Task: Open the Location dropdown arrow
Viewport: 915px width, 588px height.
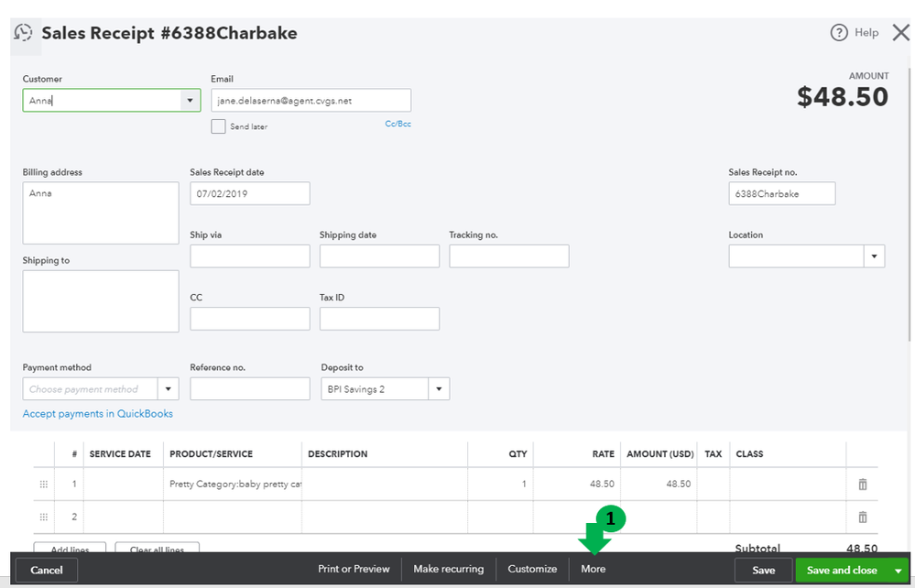Action: point(874,256)
